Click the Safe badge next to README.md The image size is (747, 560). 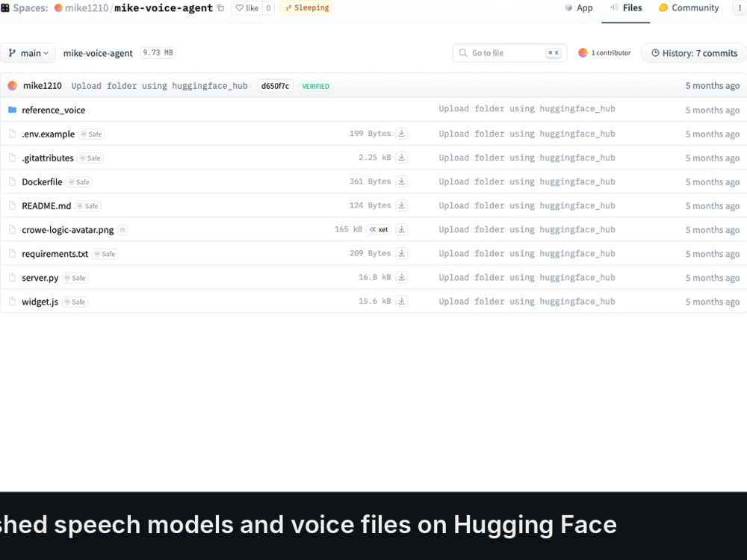[x=87, y=206]
